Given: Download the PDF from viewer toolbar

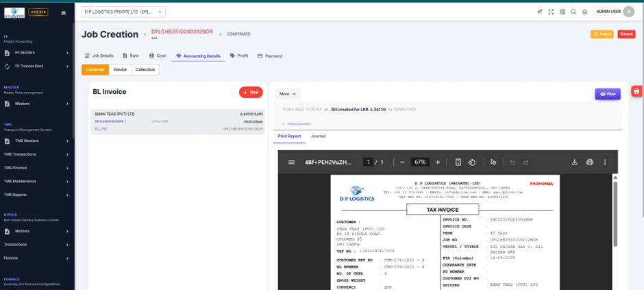Looking at the screenshot, I should 575,162.
